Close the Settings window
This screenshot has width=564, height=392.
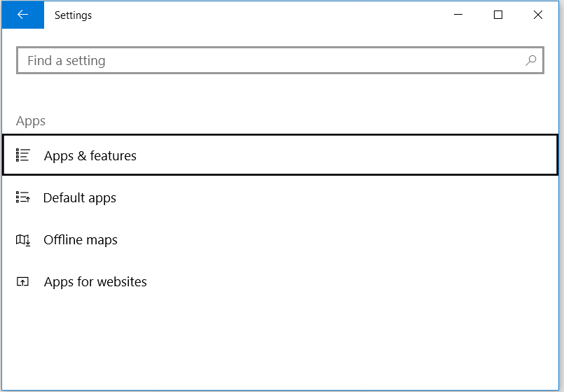click(538, 15)
